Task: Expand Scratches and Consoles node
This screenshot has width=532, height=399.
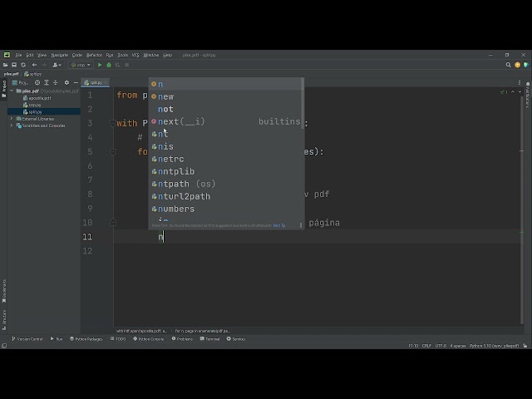Action: tap(12, 126)
